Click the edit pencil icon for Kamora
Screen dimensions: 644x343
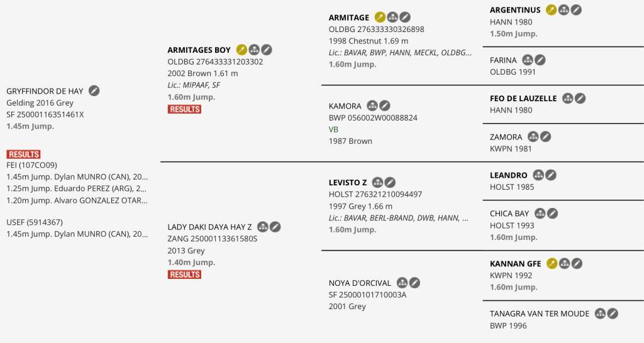385,106
